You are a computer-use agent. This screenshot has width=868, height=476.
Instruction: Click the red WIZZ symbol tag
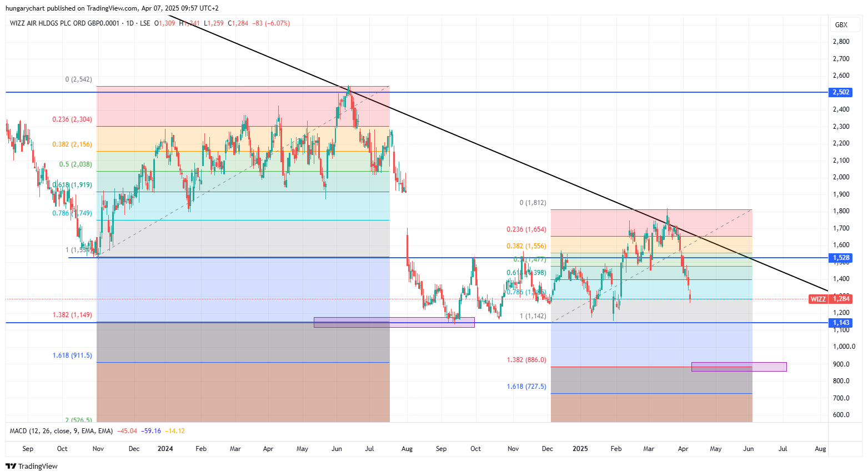click(x=819, y=299)
